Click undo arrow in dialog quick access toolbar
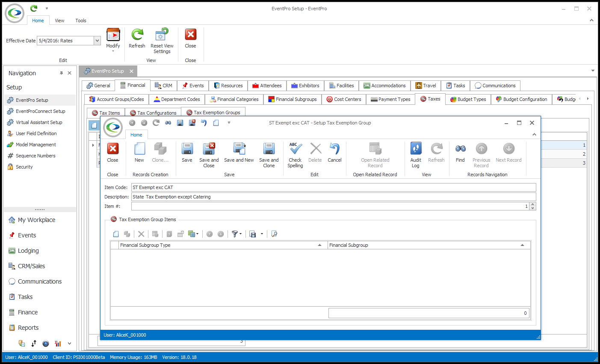 tap(204, 123)
